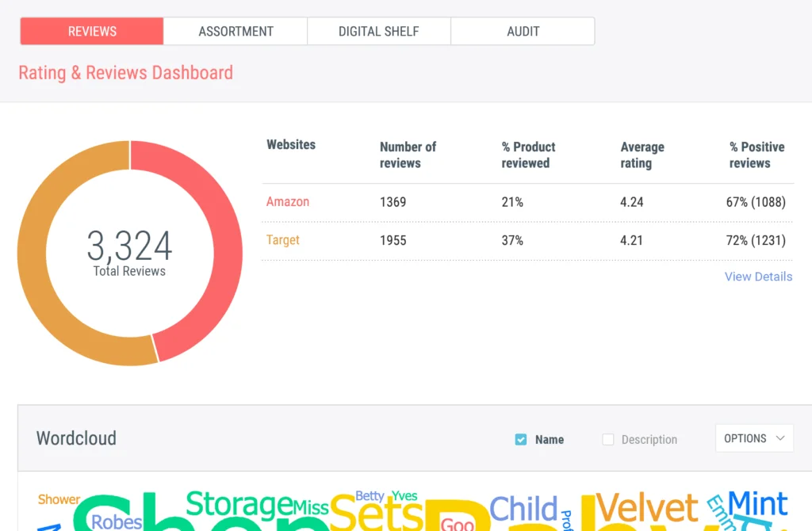Click the word Child in the wordcloud

pyautogui.click(x=523, y=510)
